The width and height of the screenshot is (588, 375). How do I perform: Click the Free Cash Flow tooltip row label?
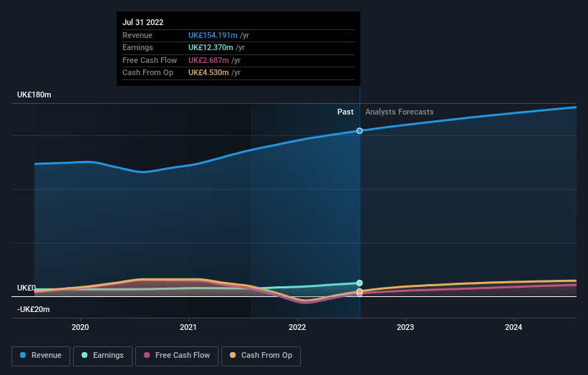point(150,60)
